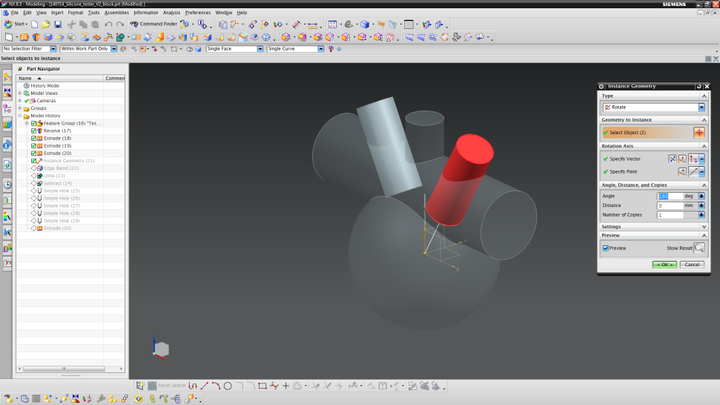Open the Analysis menu
Image resolution: width=720 pixels, height=405 pixels.
171,13
